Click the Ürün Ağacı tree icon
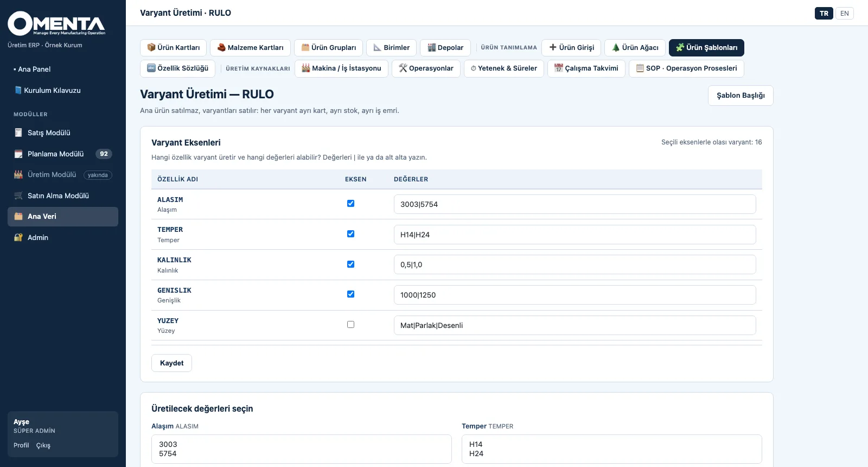The width and height of the screenshot is (868, 467). [x=616, y=47]
